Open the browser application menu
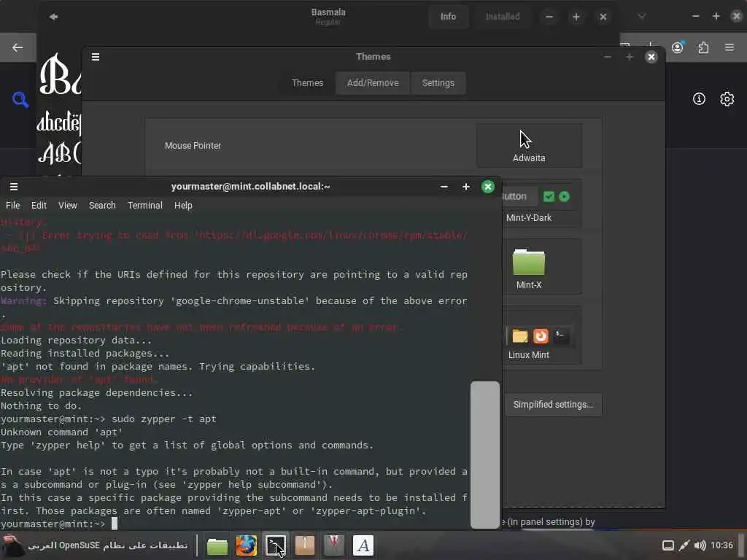Image resolution: width=747 pixels, height=560 pixels. 729,47
